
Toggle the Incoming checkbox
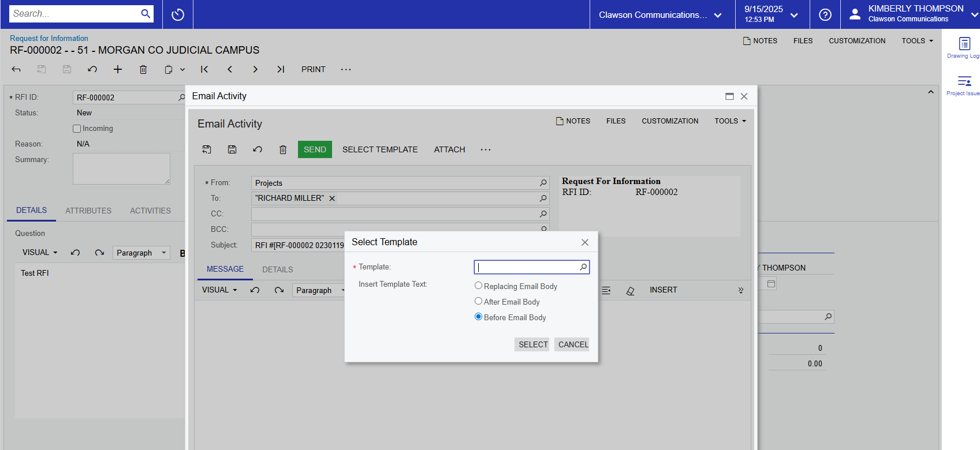coord(77,129)
